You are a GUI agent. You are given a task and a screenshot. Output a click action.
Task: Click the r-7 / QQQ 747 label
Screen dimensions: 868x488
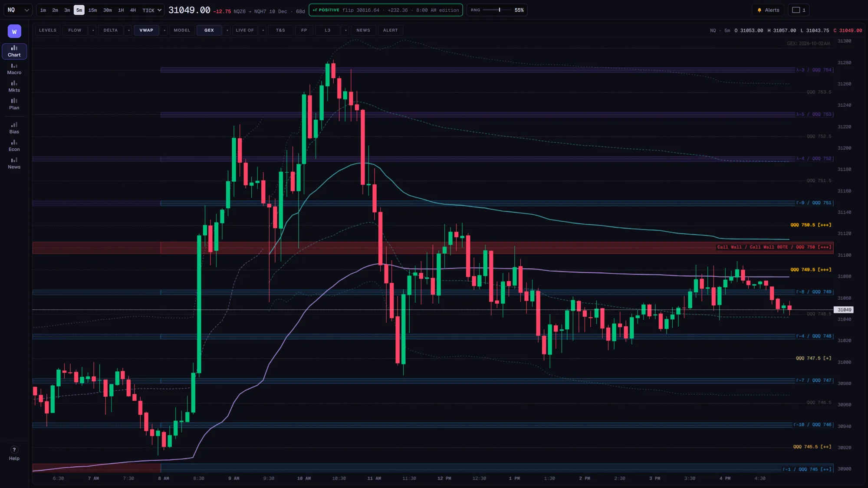(x=814, y=380)
